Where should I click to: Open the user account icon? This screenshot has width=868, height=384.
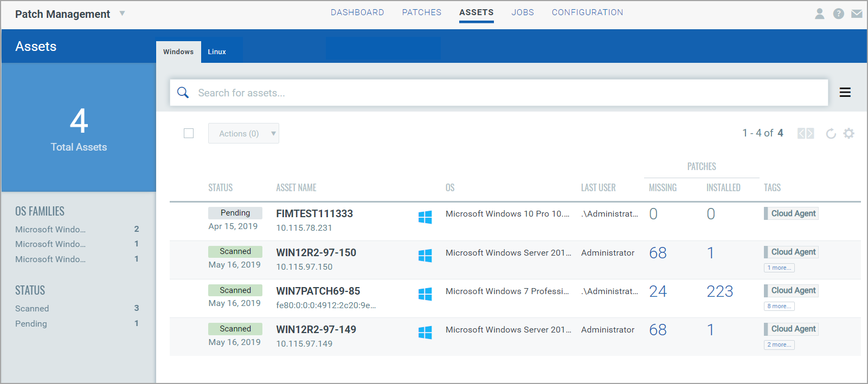(x=820, y=14)
